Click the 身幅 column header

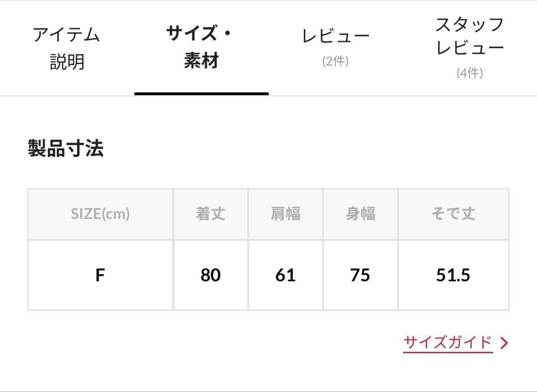click(x=360, y=214)
